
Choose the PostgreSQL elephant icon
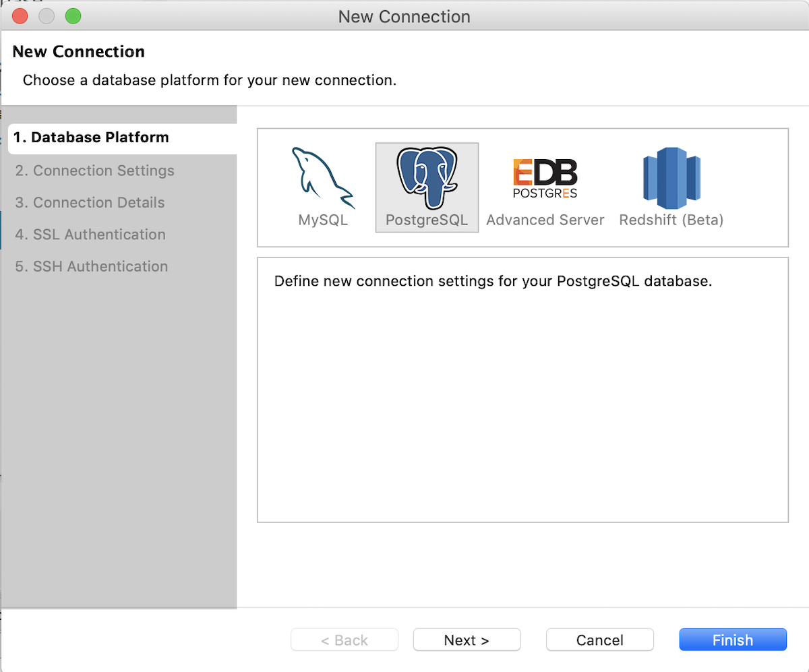426,178
